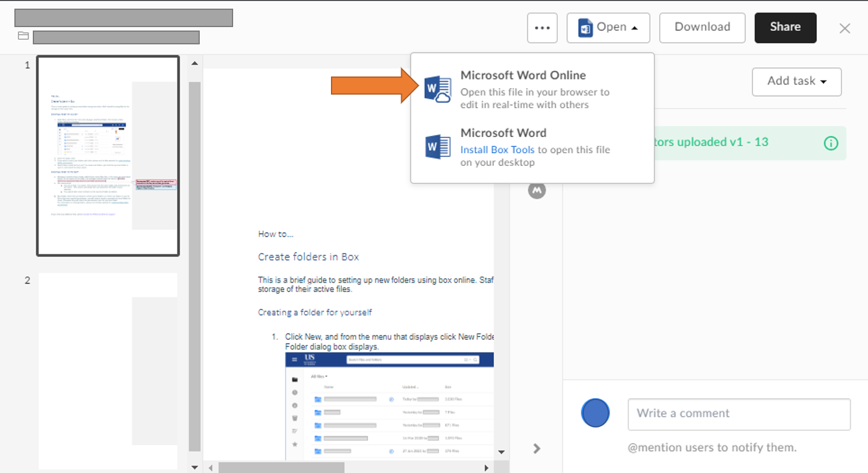Image resolution: width=868 pixels, height=473 pixels.
Task: Click horizontal scrollbar right arrow
Action: (486, 468)
